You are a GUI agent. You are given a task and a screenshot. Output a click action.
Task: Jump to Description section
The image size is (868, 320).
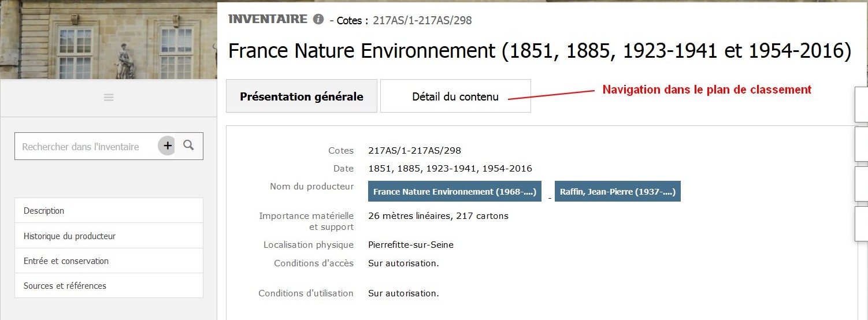(x=109, y=211)
